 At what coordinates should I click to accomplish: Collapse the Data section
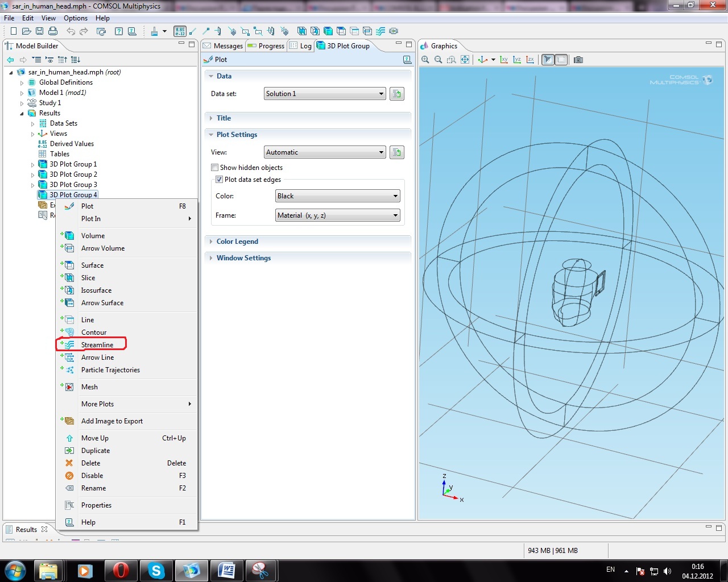pos(211,76)
